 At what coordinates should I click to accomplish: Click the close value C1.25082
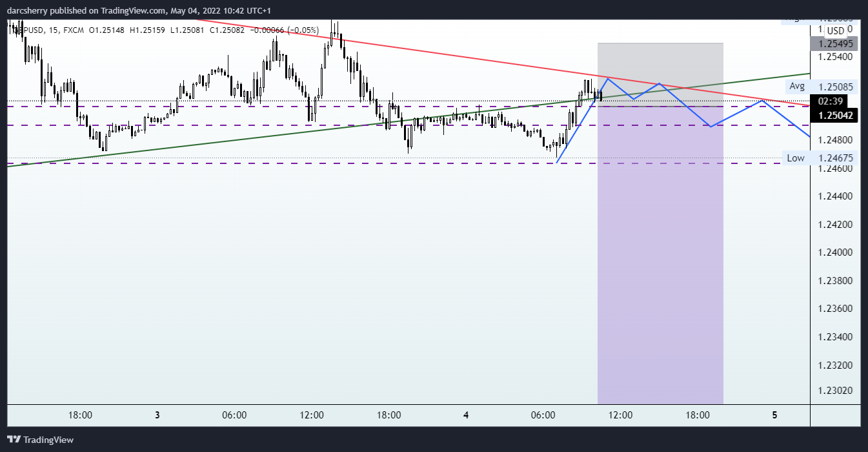click(228, 29)
